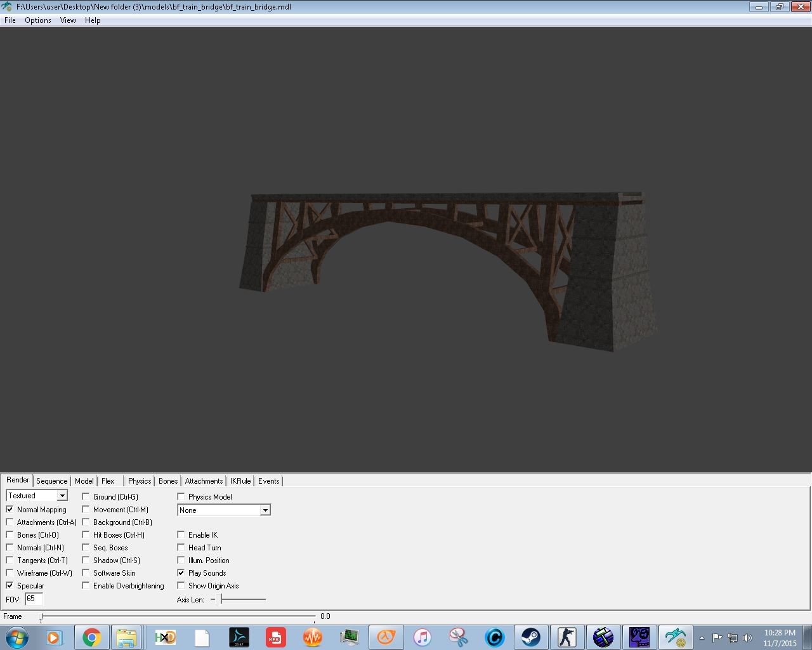The image size is (812, 650).
Task: Open the audio waveform editor taskbar icon
Action: coord(312,637)
